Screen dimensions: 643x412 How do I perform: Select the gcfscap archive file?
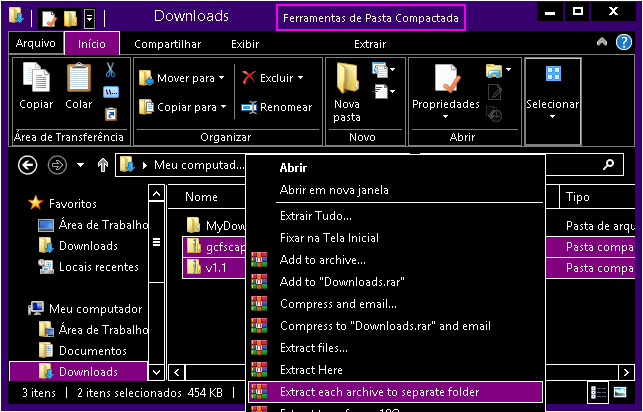(x=215, y=247)
